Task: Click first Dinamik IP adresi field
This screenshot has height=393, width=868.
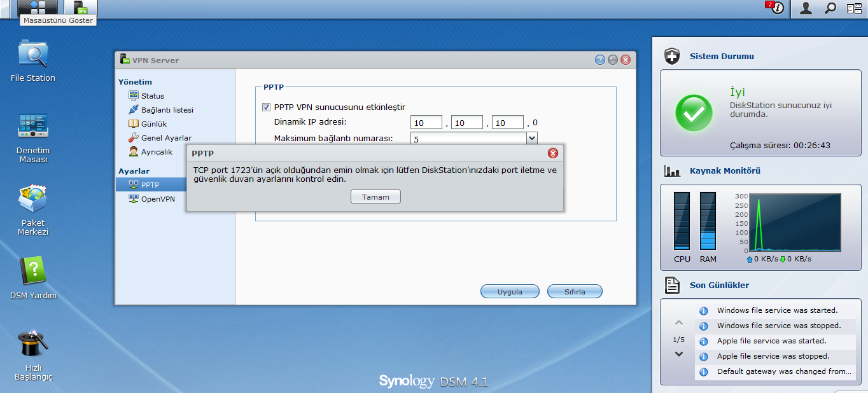Action: (426, 123)
